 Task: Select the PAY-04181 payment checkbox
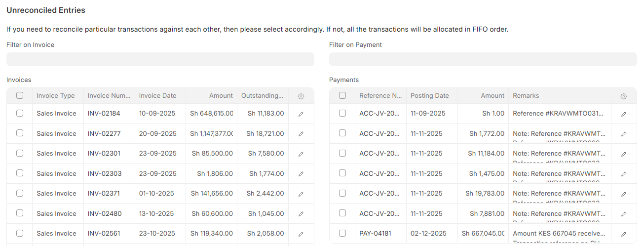point(342,233)
